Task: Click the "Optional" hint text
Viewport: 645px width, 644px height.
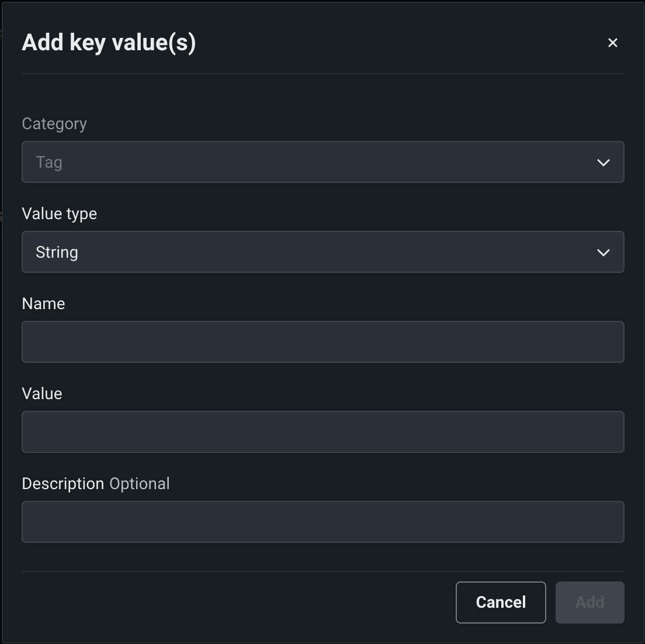Action: coord(140,484)
